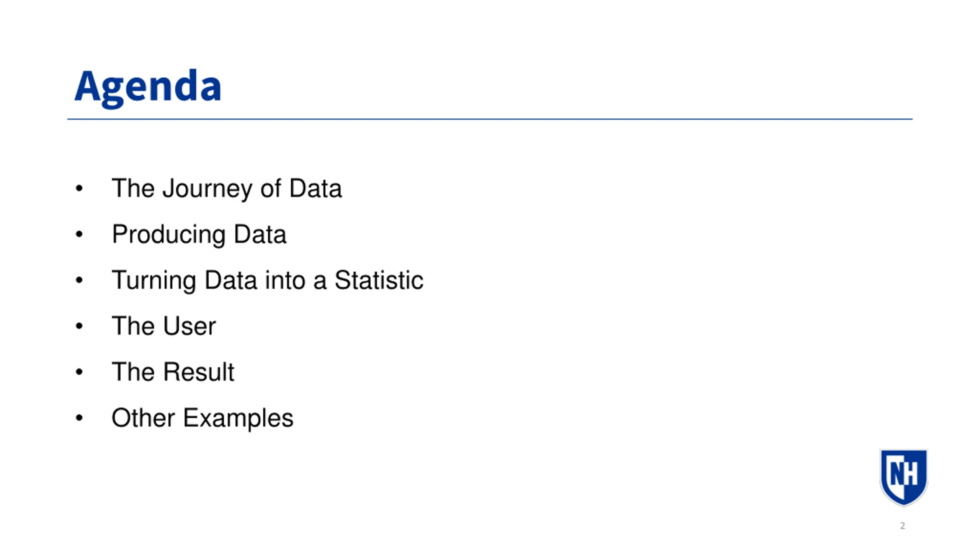Click the word 'Statistic' in third bullet

coord(379,280)
